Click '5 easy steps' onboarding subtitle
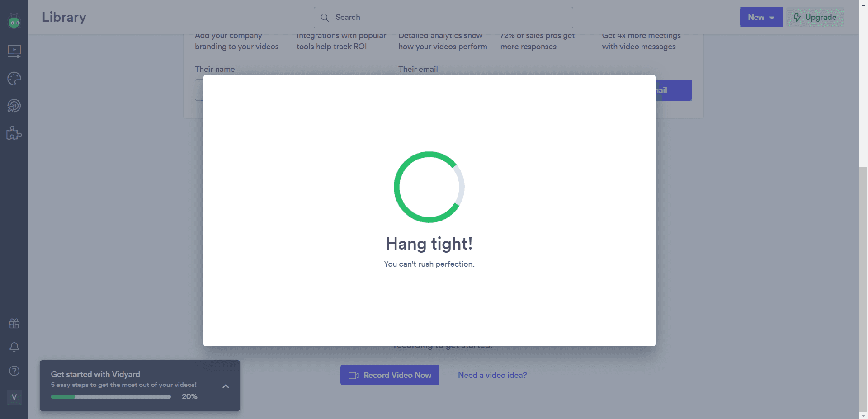 (x=123, y=385)
